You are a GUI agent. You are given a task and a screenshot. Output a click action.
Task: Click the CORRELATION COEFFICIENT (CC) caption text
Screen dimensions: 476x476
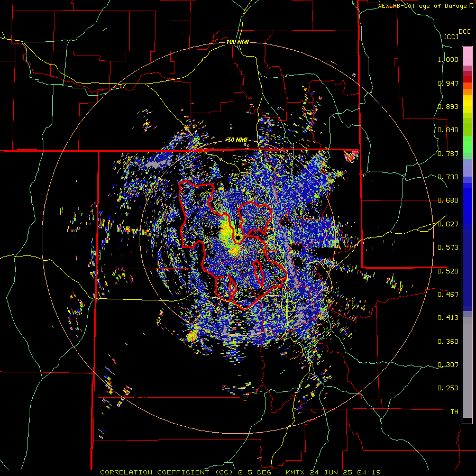pos(167,472)
